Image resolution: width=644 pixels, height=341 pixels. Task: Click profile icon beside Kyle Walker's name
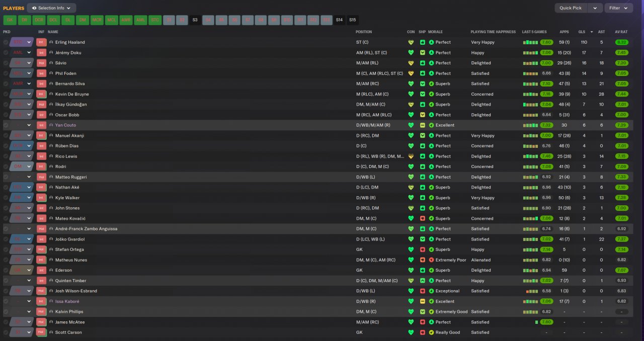tap(51, 198)
